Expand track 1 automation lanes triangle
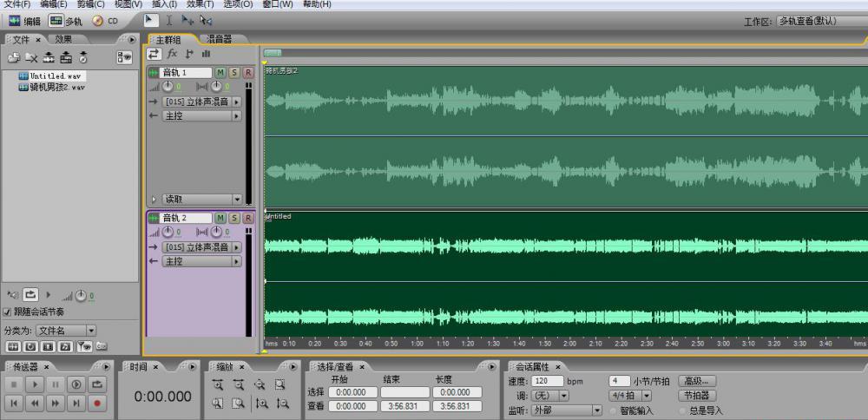This screenshot has width=868, height=420. [x=154, y=200]
